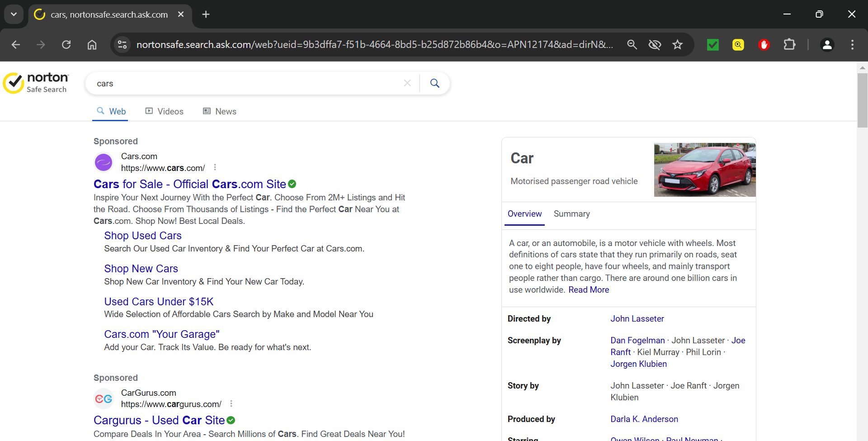Click the Norton Safe Search logo
Image resolution: width=868 pixels, height=441 pixels.
click(x=36, y=83)
